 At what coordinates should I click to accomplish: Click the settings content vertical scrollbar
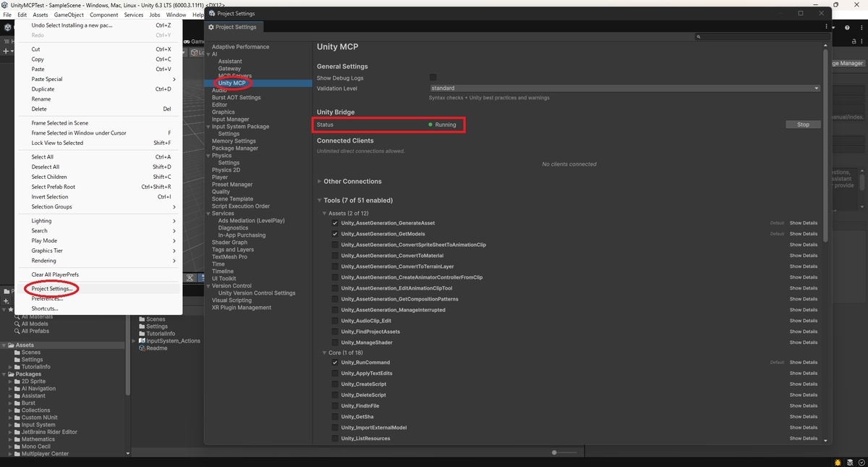point(826,145)
